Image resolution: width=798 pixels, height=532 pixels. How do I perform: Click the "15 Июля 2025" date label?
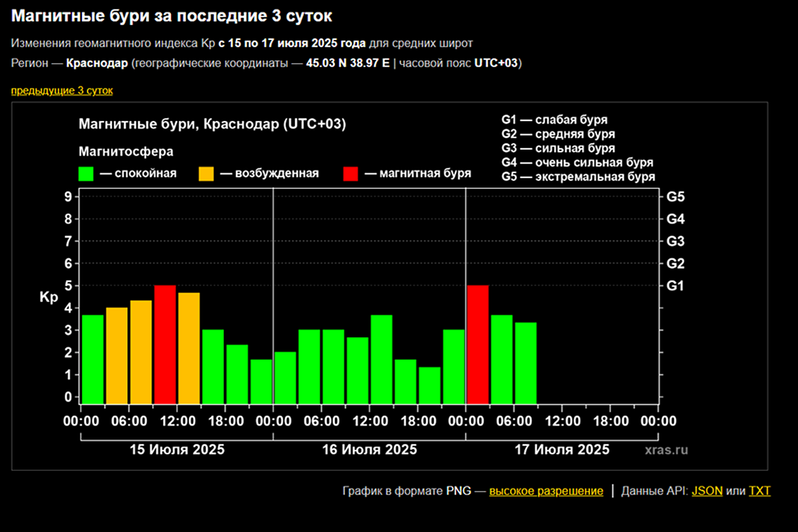coord(177,450)
